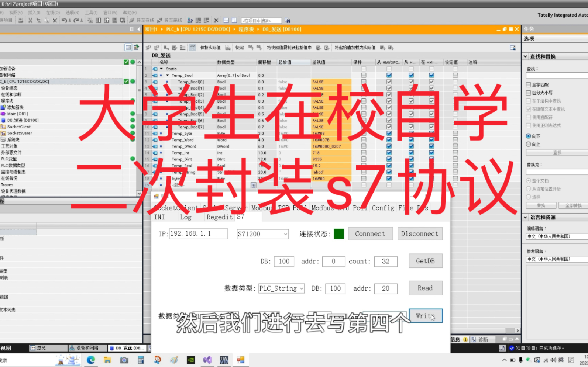
Task: Open the 工具(T) tools menu
Action: [x=92, y=13]
